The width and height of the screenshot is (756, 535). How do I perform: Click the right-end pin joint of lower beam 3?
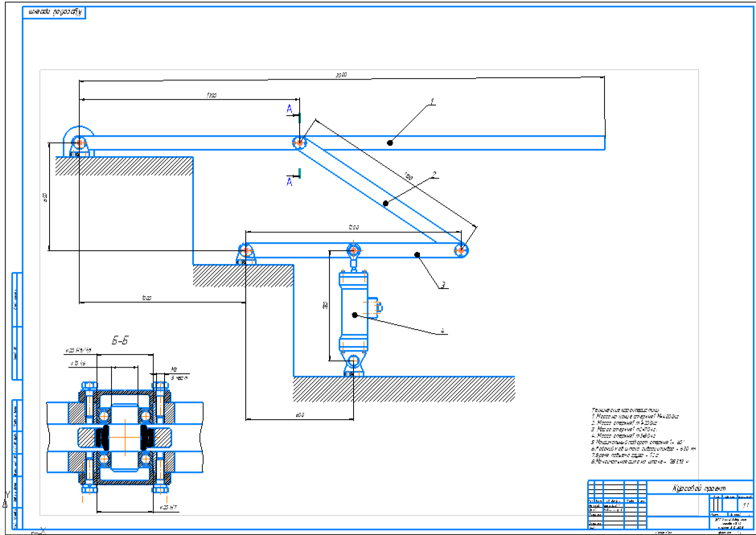coord(461,250)
